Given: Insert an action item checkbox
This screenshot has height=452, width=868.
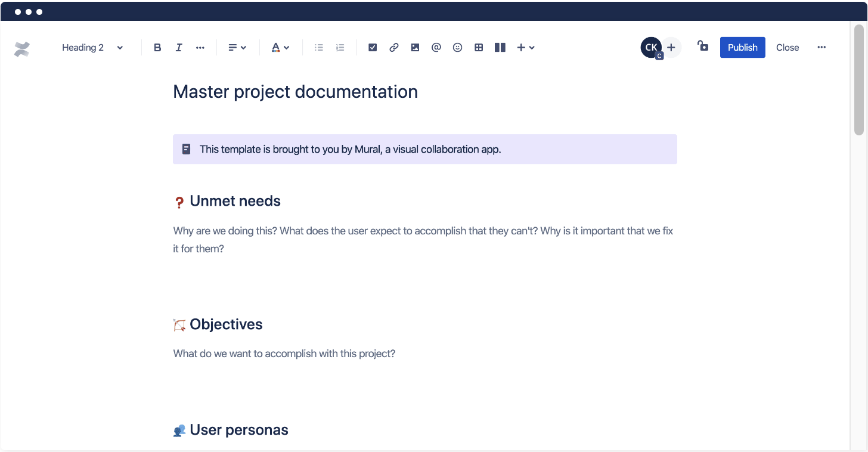Looking at the screenshot, I should (x=372, y=47).
